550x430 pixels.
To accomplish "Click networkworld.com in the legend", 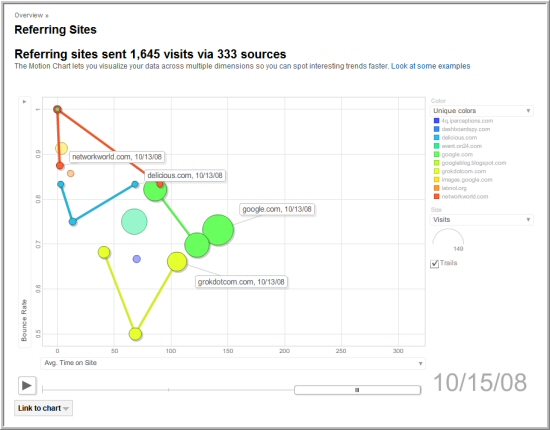I will tap(464, 196).
